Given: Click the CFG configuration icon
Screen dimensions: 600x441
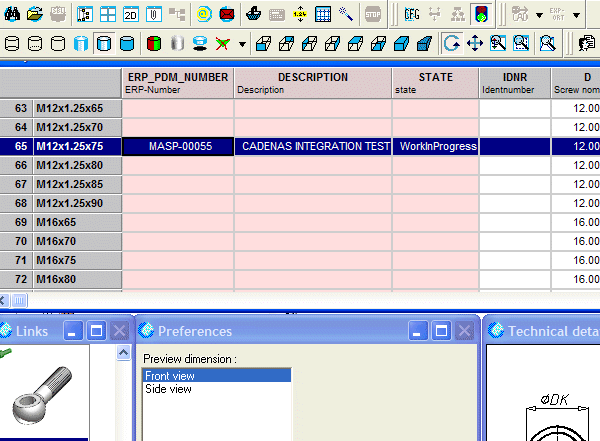Looking at the screenshot, I should pos(412,15).
